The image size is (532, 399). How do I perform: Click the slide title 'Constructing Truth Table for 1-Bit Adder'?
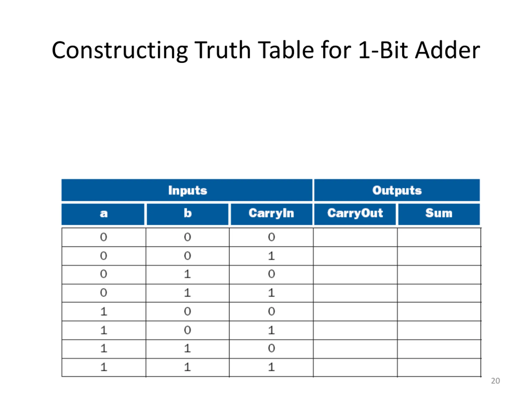click(266, 50)
